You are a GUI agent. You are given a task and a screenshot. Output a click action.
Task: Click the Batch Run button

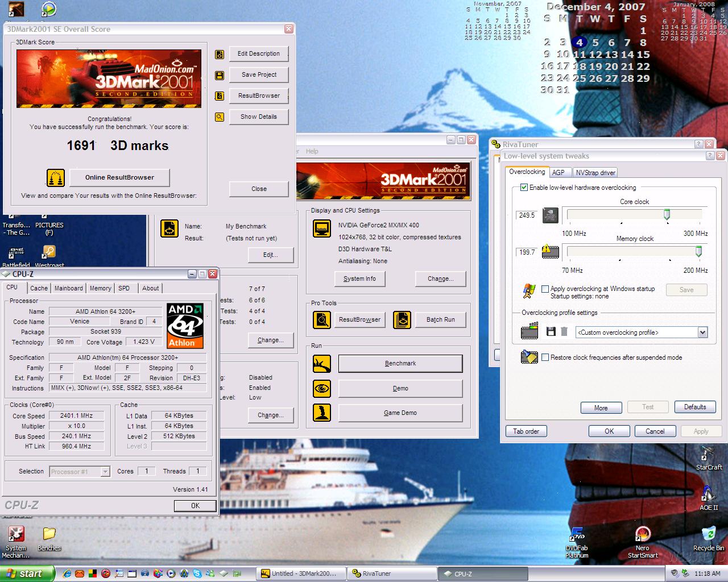pos(441,319)
